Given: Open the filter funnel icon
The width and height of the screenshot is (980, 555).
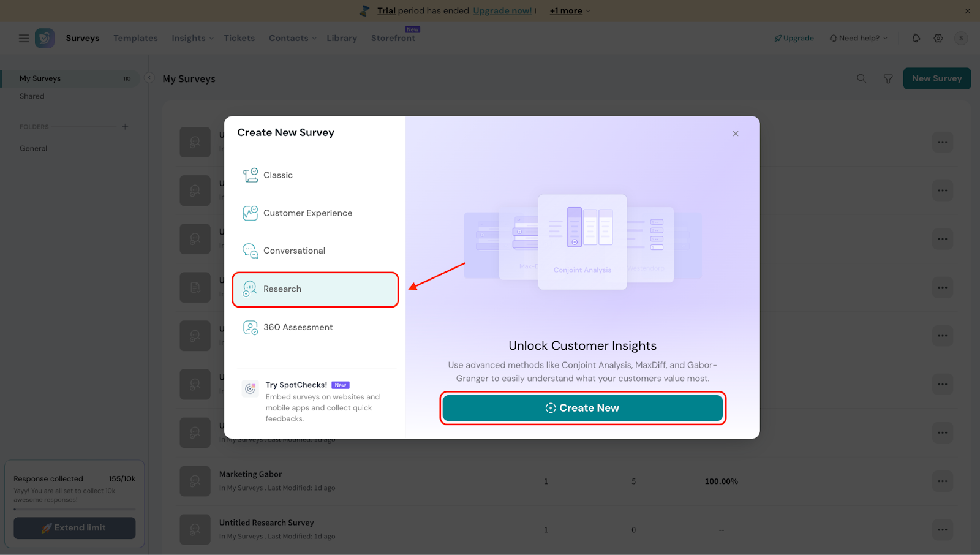Looking at the screenshot, I should click(x=888, y=78).
